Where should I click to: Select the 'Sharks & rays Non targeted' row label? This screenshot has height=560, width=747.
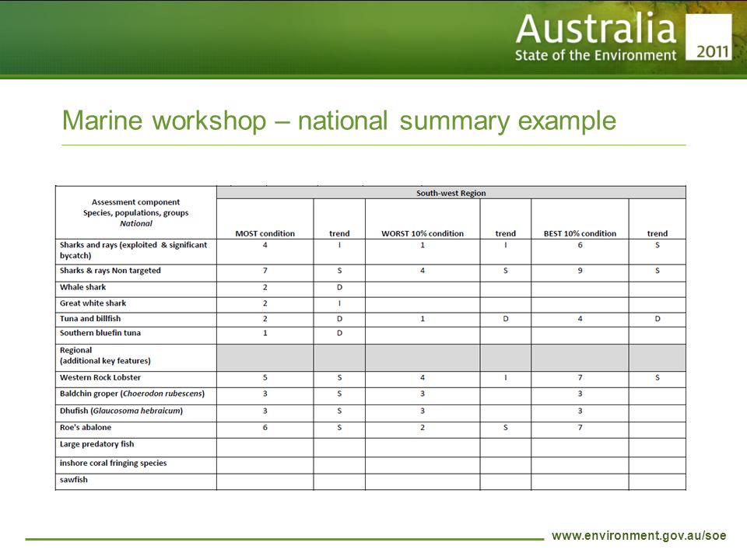pyautogui.click(x=110, y=271)
